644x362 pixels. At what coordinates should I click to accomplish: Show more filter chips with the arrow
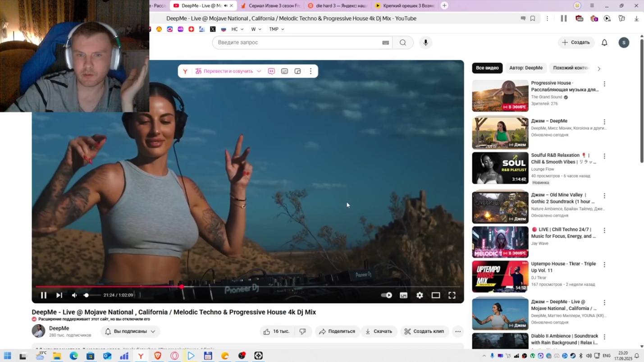(x=599, y=69)
